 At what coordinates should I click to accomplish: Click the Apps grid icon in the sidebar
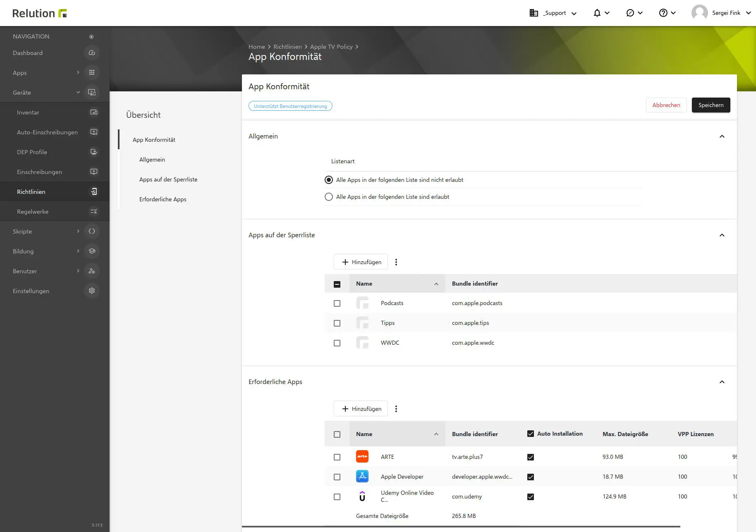[x=92, y=72]
